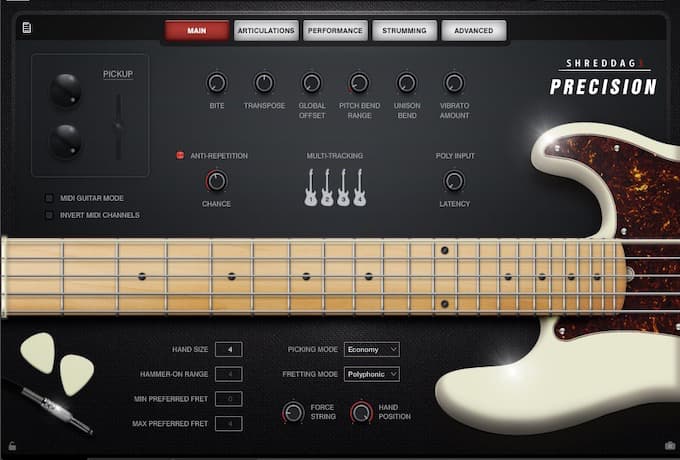Adjust the Unison Bend knob
The image size is (680, 460).
[406, 83]
